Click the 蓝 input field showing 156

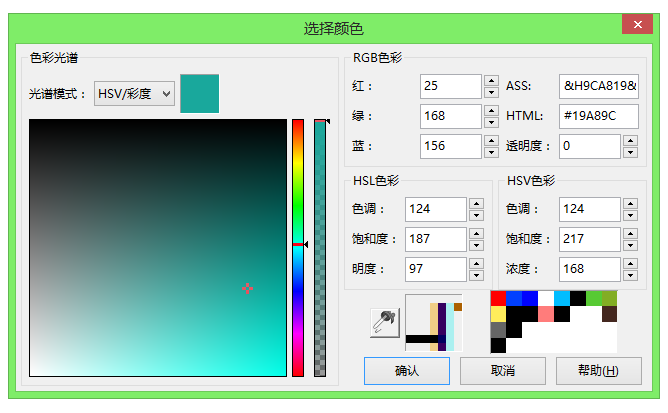tap(451, 146)
